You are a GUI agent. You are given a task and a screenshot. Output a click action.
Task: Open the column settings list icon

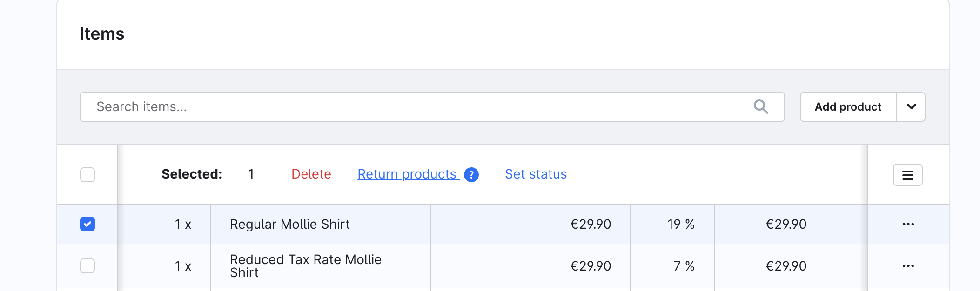[907, 175]
